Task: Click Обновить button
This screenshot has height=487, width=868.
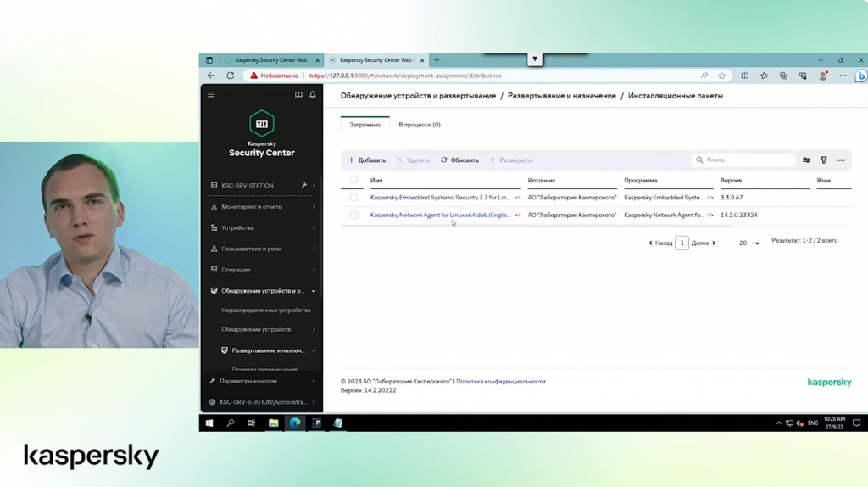Action: point(459,160)
